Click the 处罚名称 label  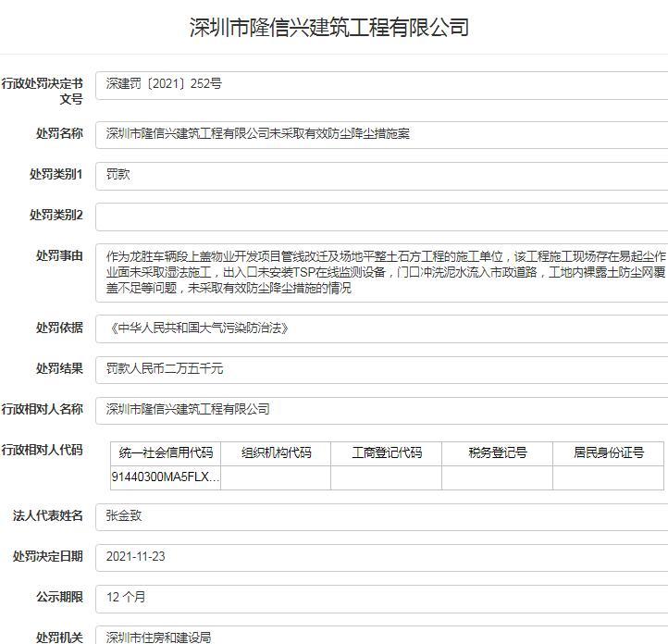pyautogui.click(x=59, y=133)
